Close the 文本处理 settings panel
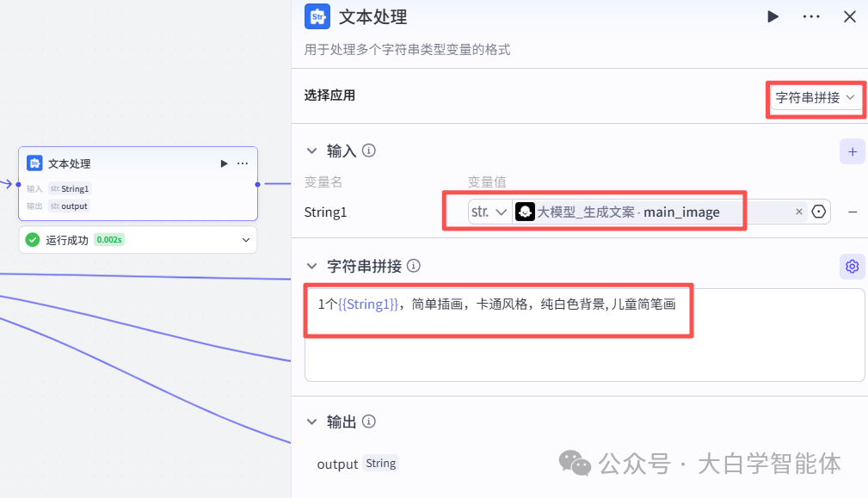Screen dimensions: 868x498 [850, 16]
